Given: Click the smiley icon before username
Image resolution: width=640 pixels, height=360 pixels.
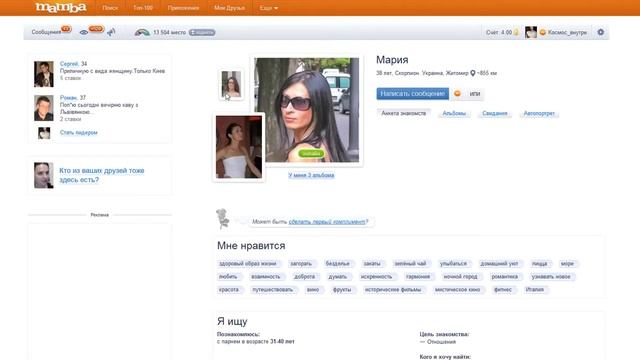Looking at the screenshot, I should tap(543, 32).
